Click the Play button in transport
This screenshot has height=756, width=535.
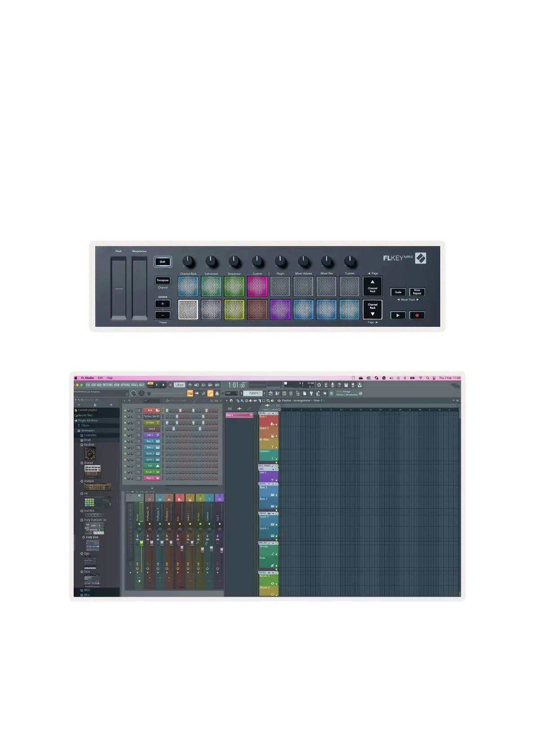pos(157,385)
